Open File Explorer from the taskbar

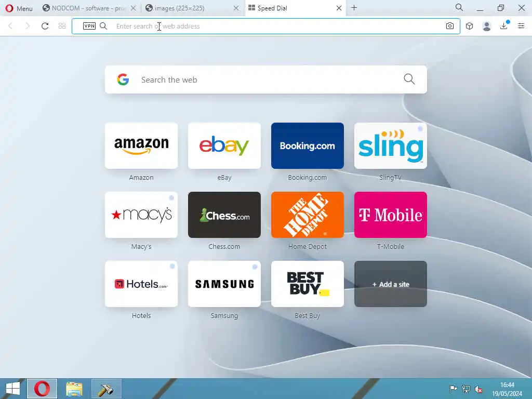tap(74, 389)
